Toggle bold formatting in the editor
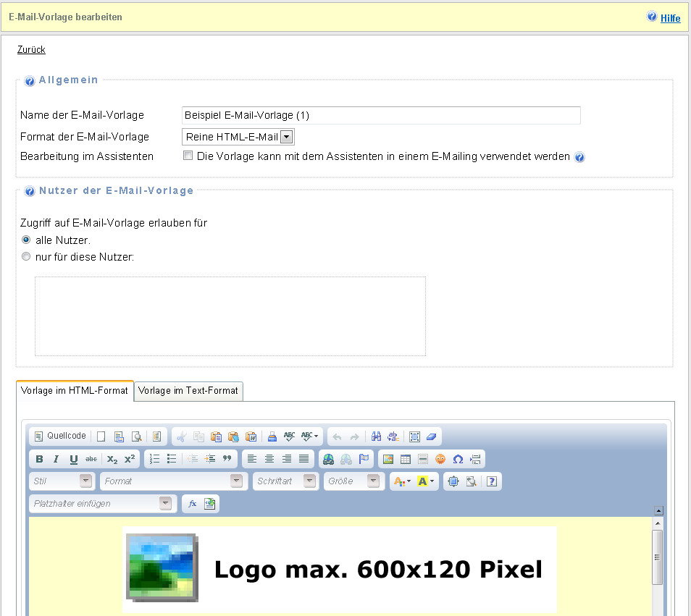 (39, 459)
